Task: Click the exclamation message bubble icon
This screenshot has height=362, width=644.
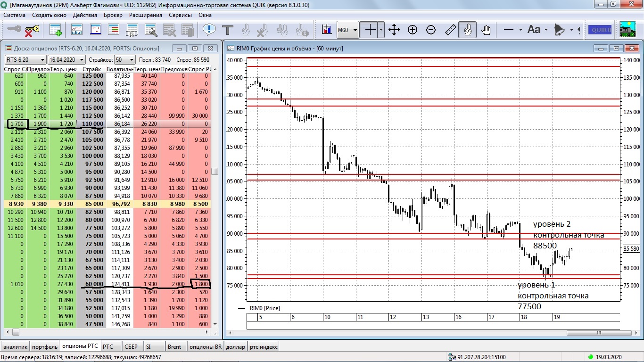Action: [209, 30]
